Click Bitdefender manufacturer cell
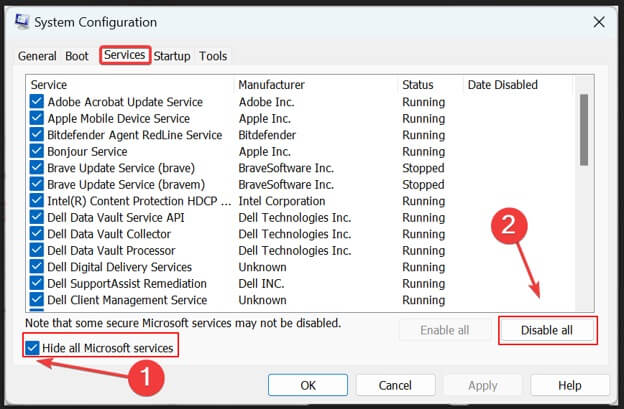Viewport: 624px width, 409px height. point(267,135)
